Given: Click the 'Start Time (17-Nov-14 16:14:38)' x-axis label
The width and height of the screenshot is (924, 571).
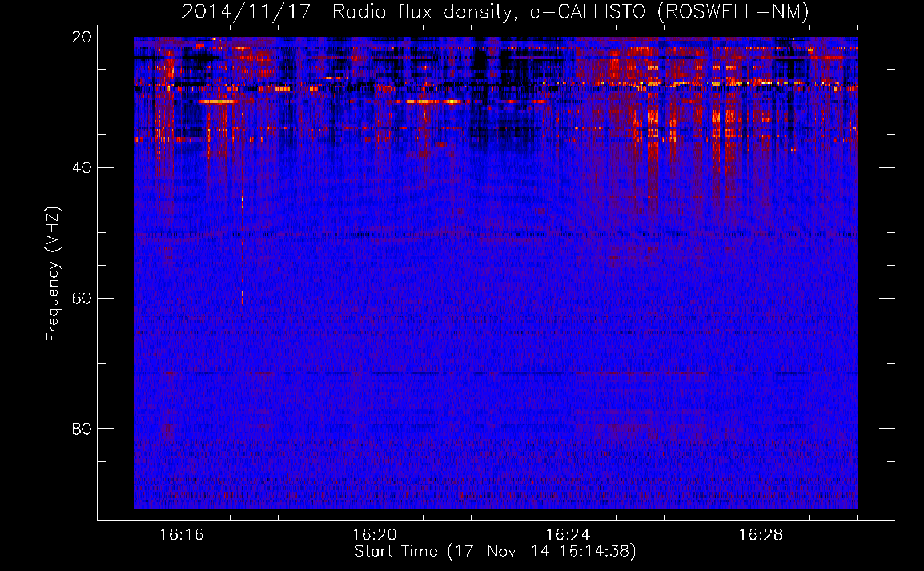Looking at the screenshot, I should pyautogui.click(x=495, y=552).
